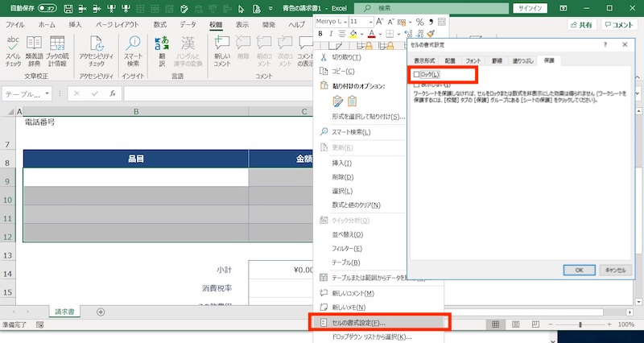Open the font size 11 dropdown
Image resolution: width=644 pixels, height=343 pixels.
click(371, 22)
